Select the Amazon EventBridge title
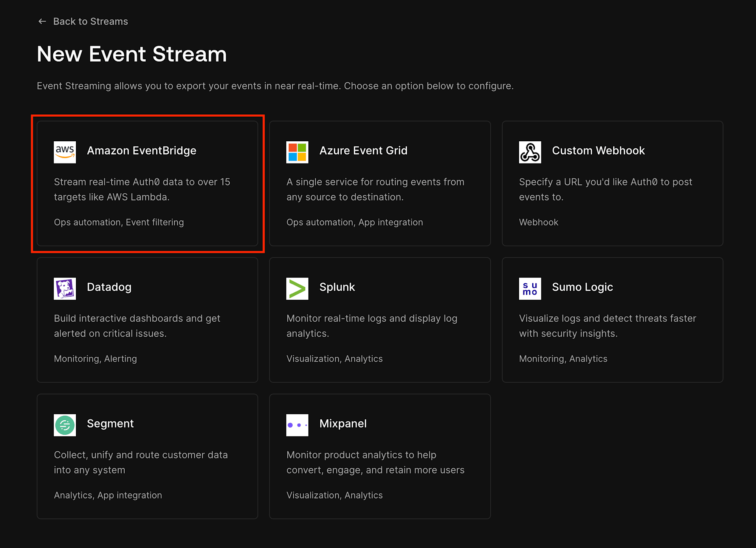 coord(142,151)
